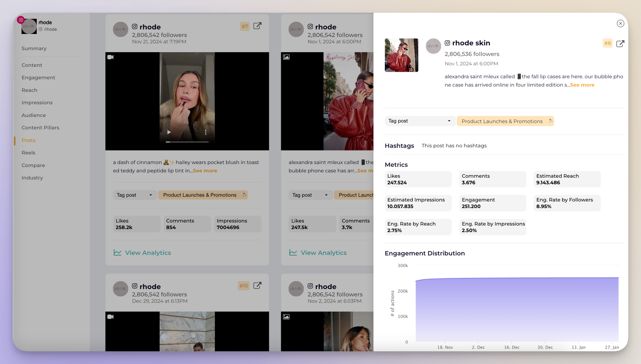This screenshot has width=641, height=364.
Task: Click the chart icon next to second View Analytics
Action: tap(293, 253)
